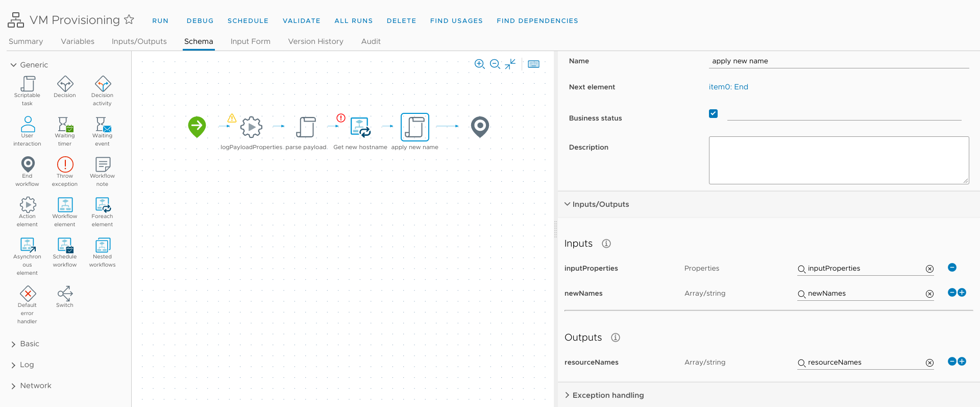980x407 pixels.
Task: Click the end node on canvas
Action: pos(480,127)
